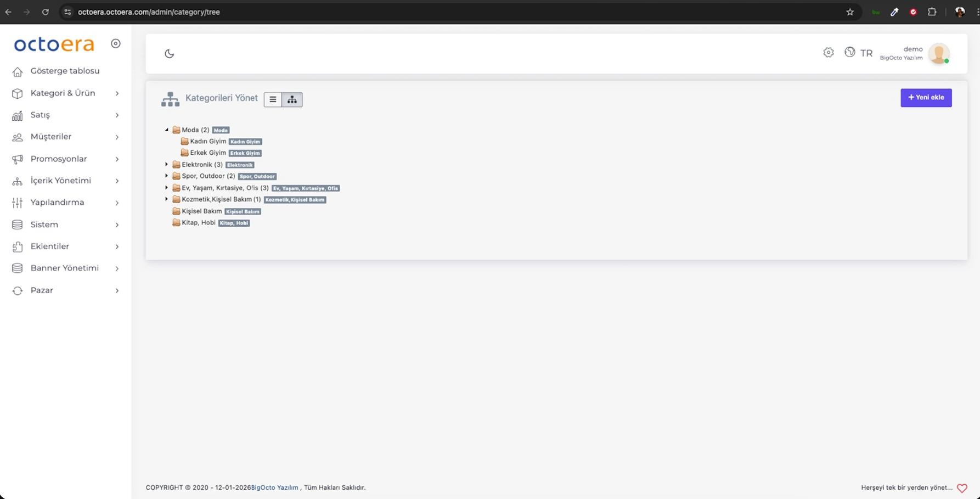Click the heart icon in footer
The image size is (980, 499).
pos(962,488)
